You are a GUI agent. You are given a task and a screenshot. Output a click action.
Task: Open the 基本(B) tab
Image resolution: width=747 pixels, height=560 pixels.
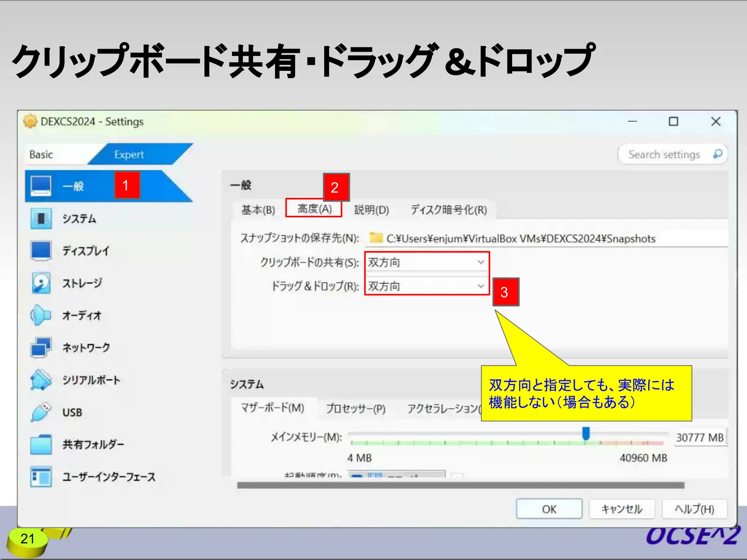tap(258, 210)
